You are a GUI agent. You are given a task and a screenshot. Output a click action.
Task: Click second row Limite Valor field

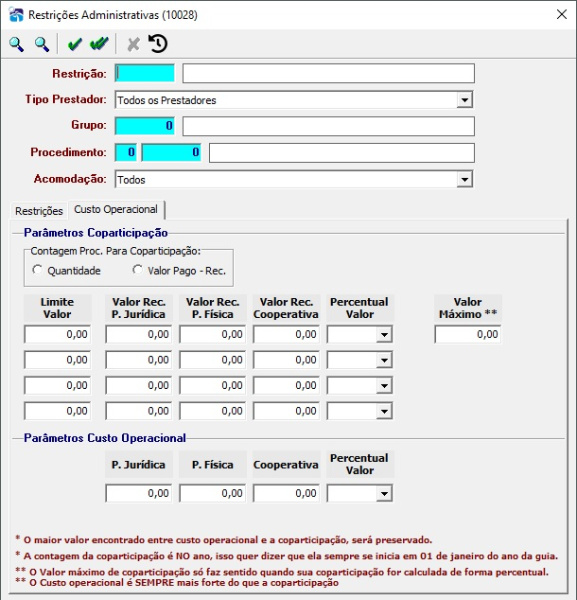[x=57, y=360]
